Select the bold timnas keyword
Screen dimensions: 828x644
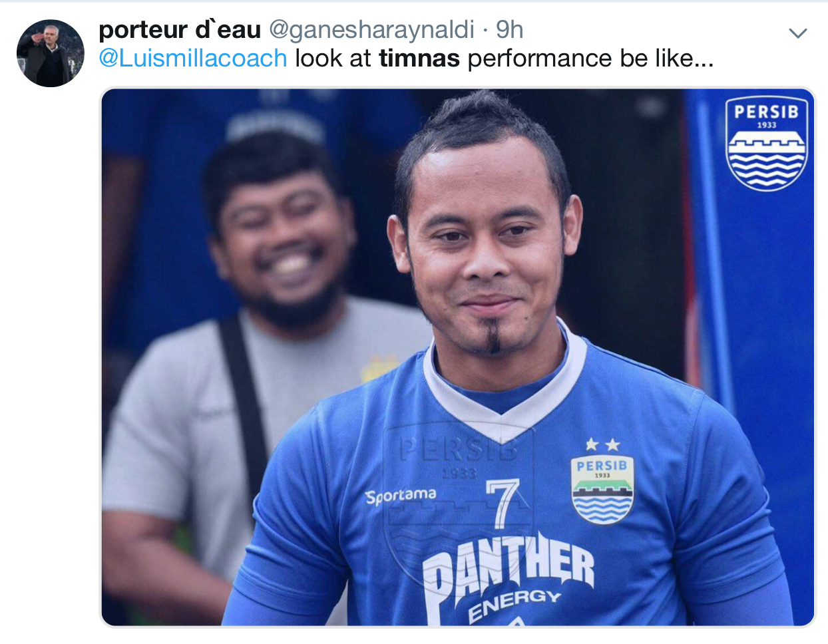[x=419, y=59]
